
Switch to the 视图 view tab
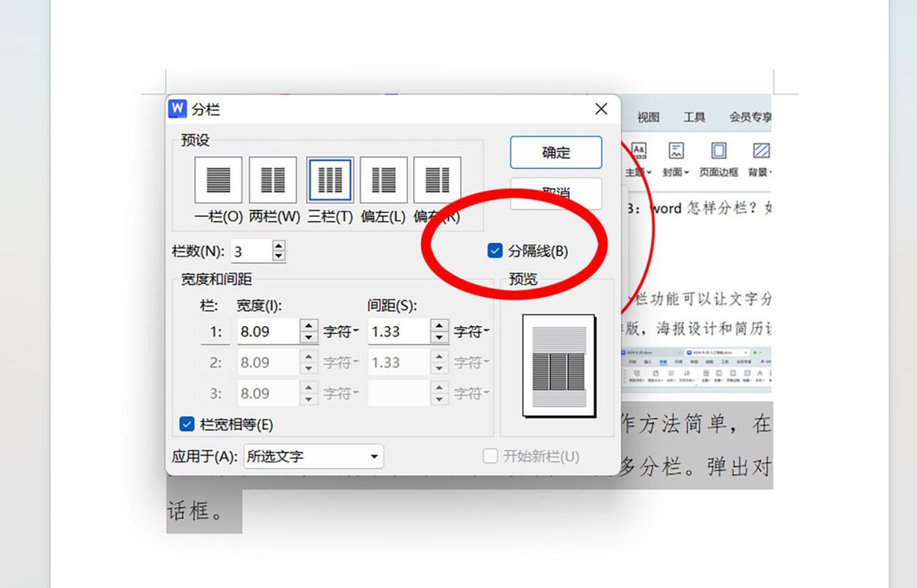pyautogui.click(x=648, y=117)
